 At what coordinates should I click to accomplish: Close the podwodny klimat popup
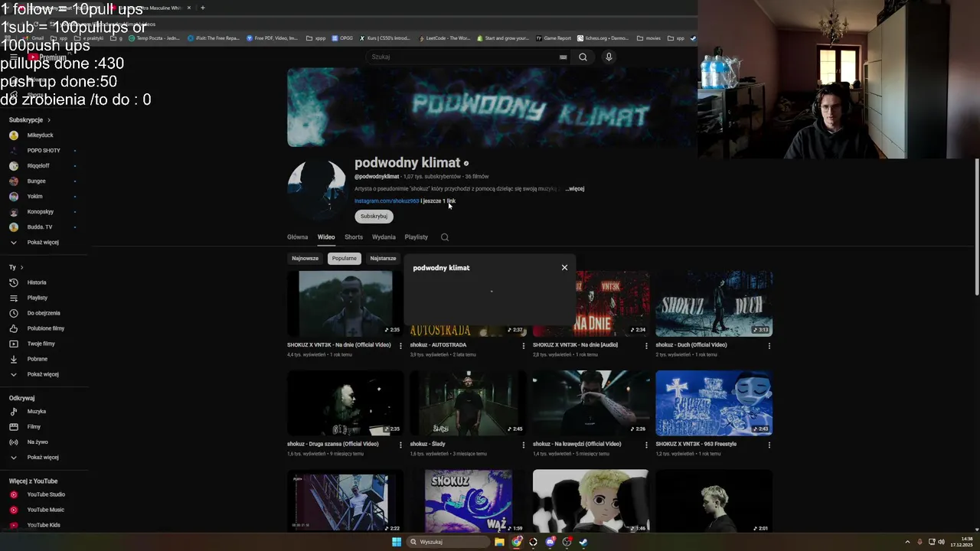point(564,268)
